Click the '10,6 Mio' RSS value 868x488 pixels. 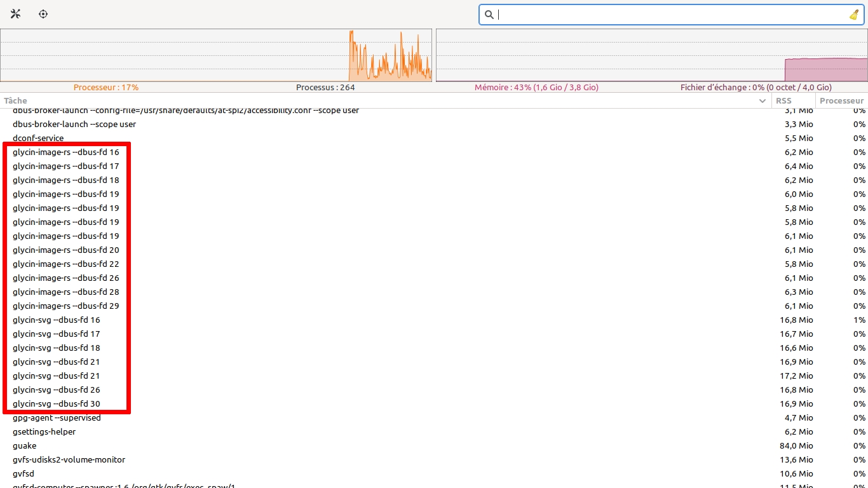tap(796, 473)
